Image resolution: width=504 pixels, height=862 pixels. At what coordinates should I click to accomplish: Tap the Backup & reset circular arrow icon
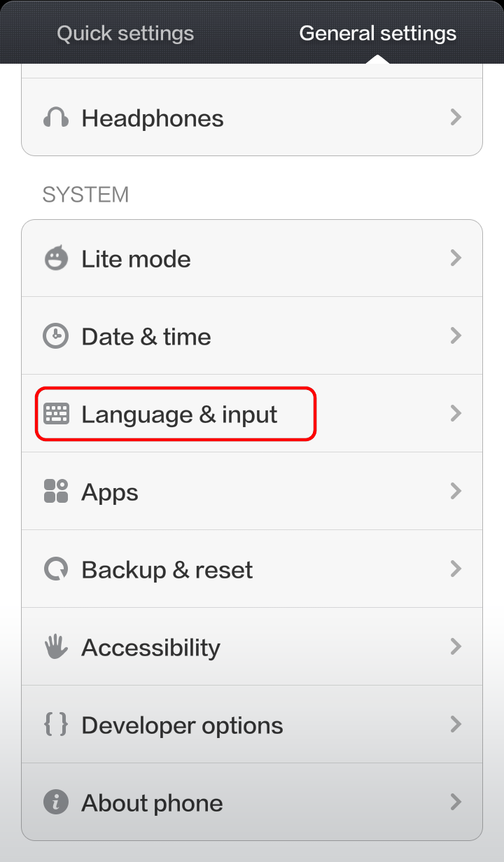(56, 569)
